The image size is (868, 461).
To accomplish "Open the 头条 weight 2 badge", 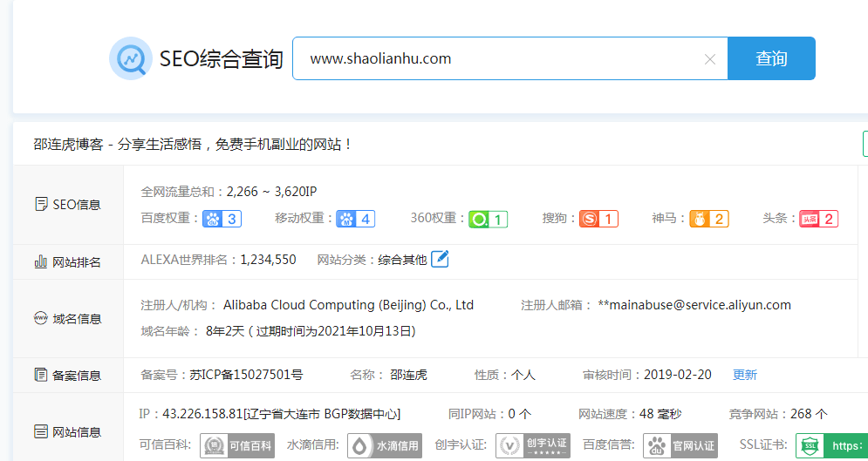I will pos(819,219).
